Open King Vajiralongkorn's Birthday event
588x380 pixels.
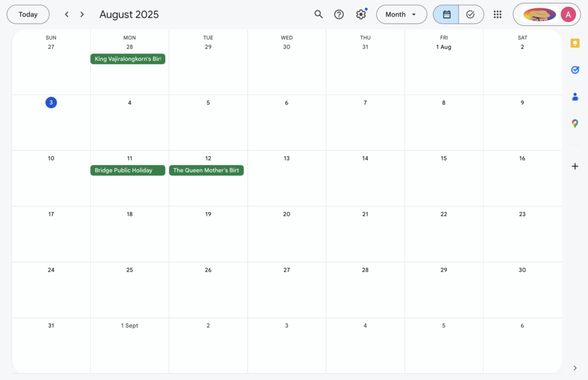coord(127,59)
